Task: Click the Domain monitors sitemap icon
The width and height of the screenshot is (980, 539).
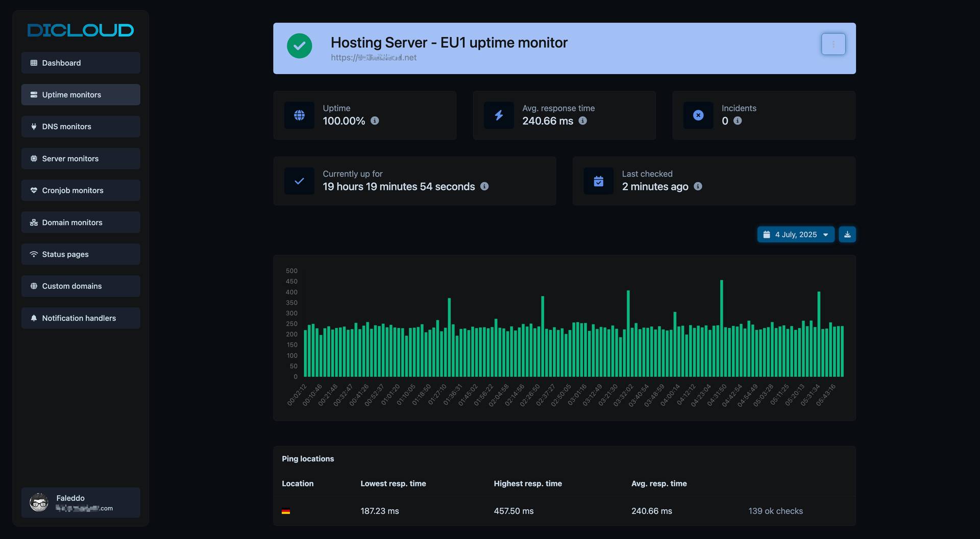Action: (34, 222)
